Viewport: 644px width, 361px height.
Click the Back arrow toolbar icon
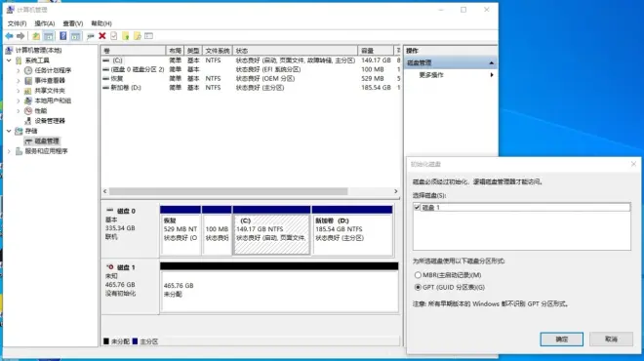[x=9, y=36]
